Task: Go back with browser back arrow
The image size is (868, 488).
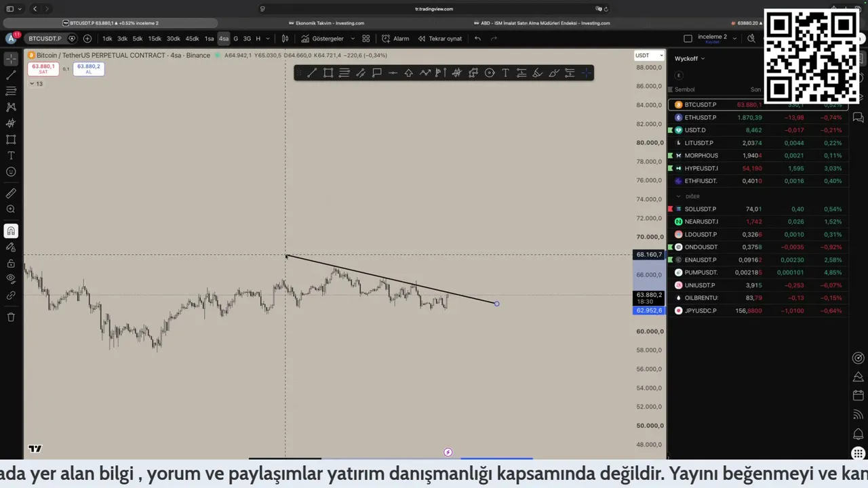Action: point(35,9)
